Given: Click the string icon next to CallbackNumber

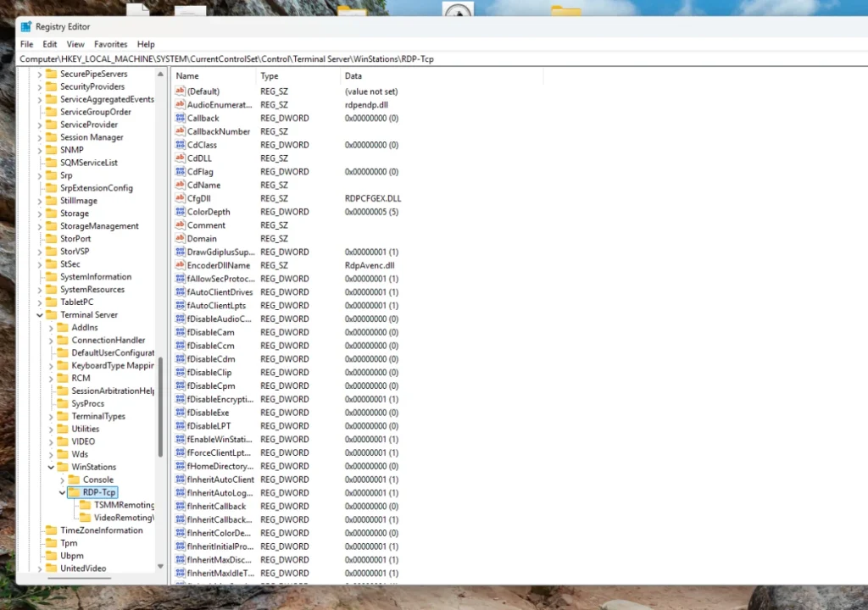Looking at the screenshot, I should point(180,131).
